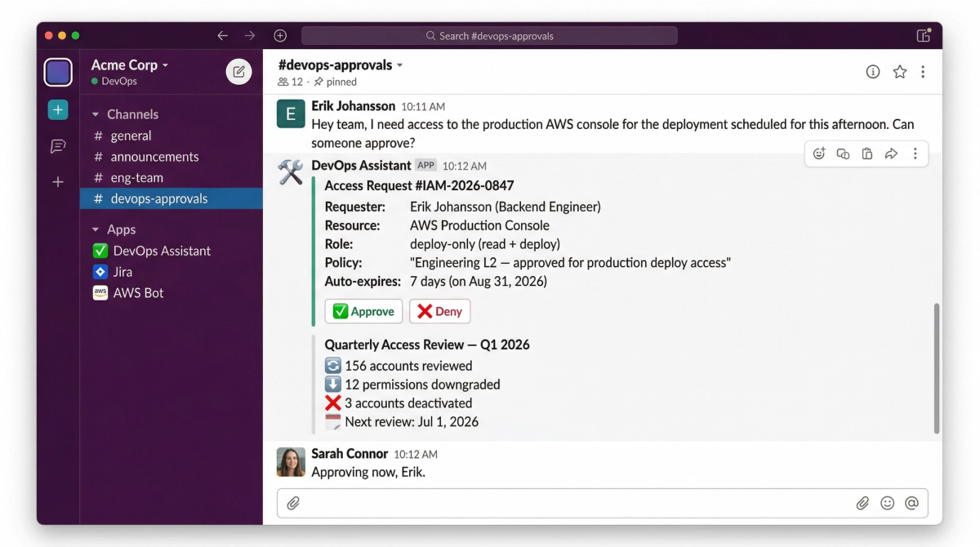
Task: Star the #devops-approvals channel
Action: tap(899, 72)
